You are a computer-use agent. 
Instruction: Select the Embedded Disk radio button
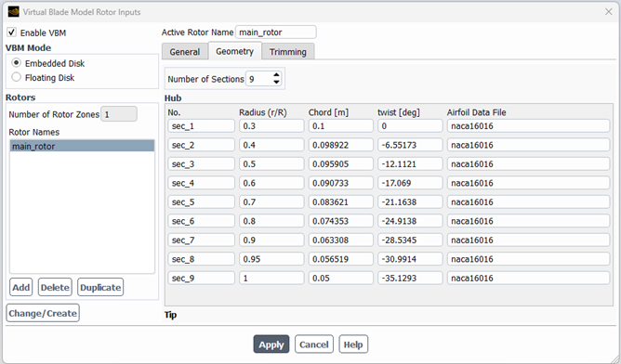16,63
